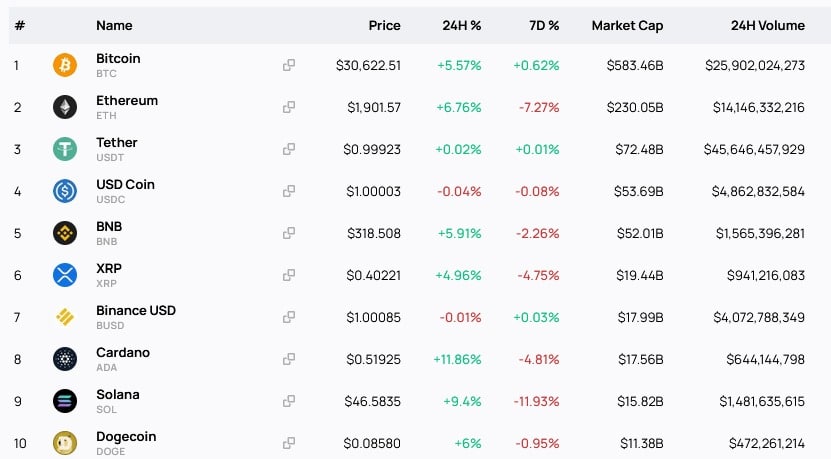Open the Binance USD name link
The height and width of the screenshot is (459, 831).
(136, 311)
